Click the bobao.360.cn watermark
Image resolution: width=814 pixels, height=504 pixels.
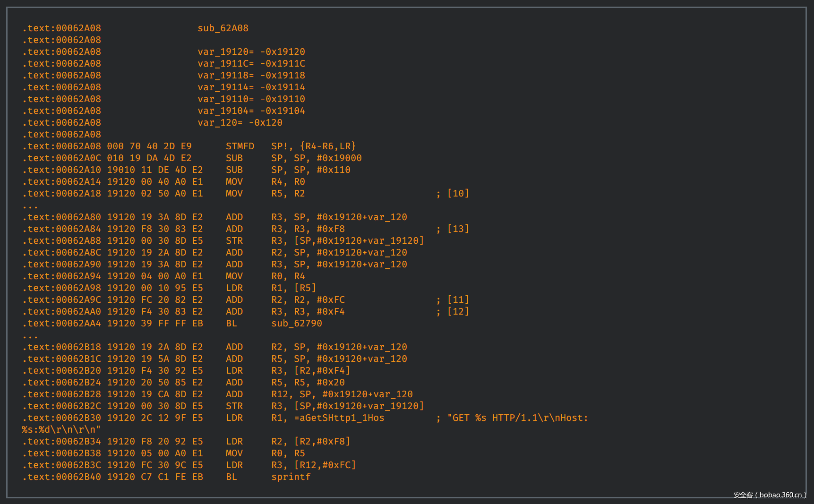pyautogui.click(x=770, y=495)
